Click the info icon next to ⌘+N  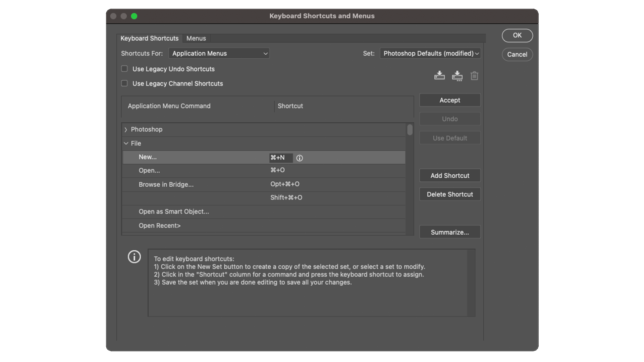[300, 158]
